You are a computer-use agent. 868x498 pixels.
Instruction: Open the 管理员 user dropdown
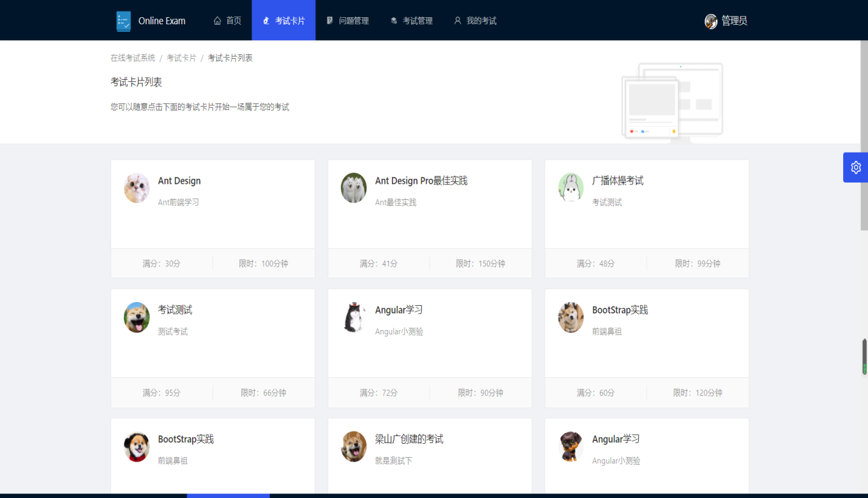pyautogui.click(x=734, y=21)
